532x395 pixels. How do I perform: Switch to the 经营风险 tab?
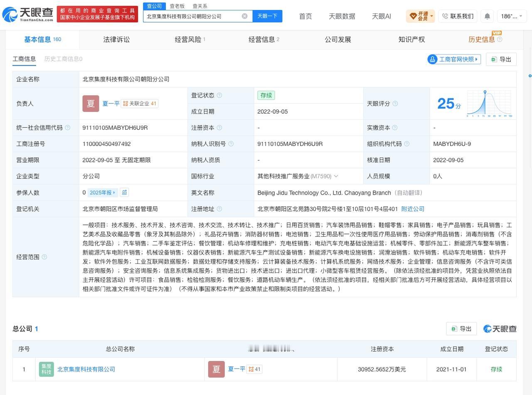coord(190,39)
